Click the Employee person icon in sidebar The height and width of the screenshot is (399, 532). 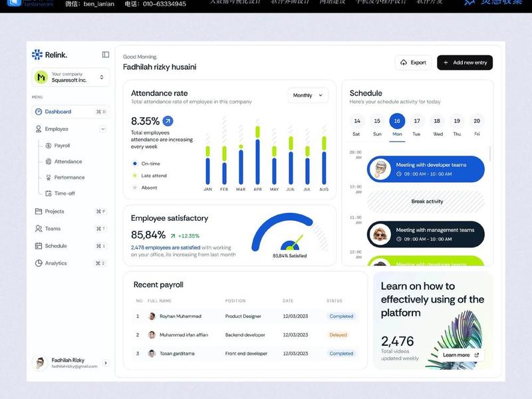click(39, 129)
